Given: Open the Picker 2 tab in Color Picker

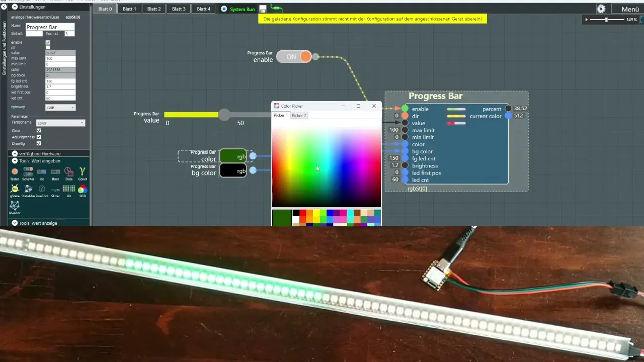Looking at the screenshot, I should click(x=299, y=116).
